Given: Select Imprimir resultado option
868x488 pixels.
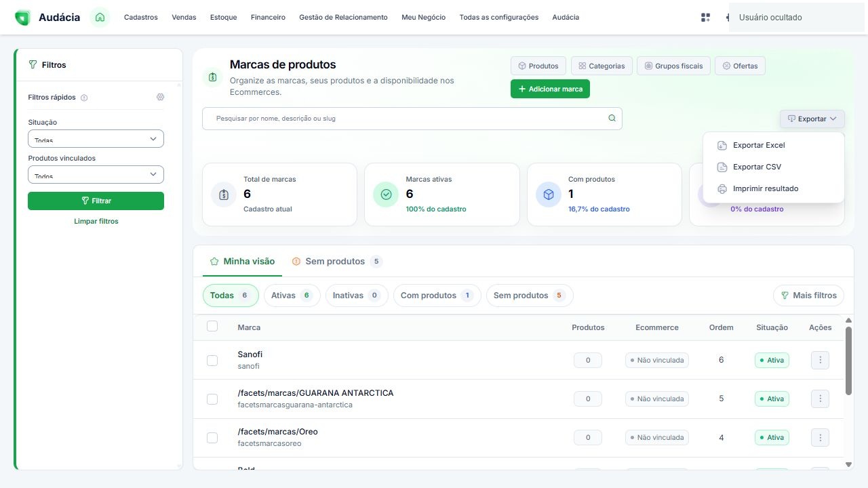Looking at the screenshot, I should (x=774, y=188).
